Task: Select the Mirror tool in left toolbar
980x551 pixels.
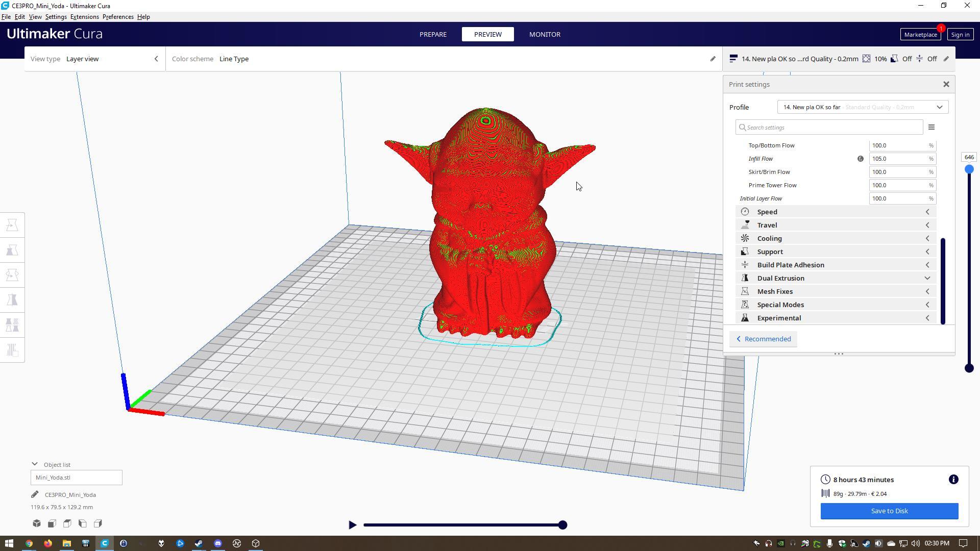Action: [x=12, y=300]
